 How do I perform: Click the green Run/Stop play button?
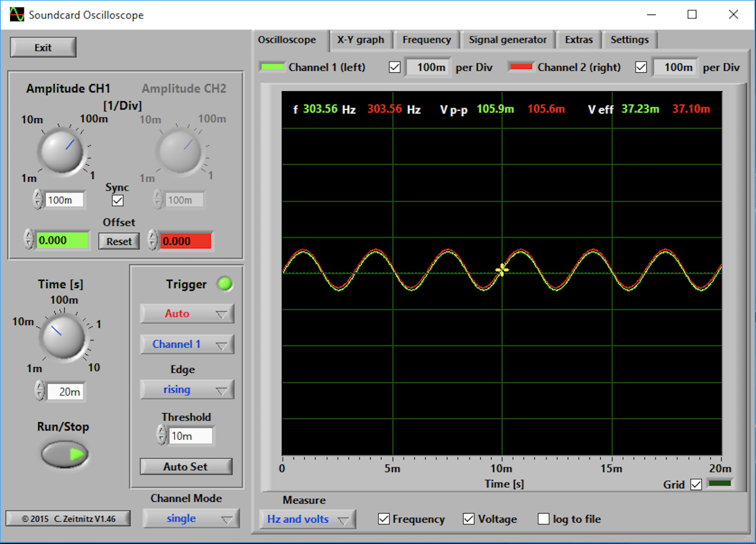(65, 454)
